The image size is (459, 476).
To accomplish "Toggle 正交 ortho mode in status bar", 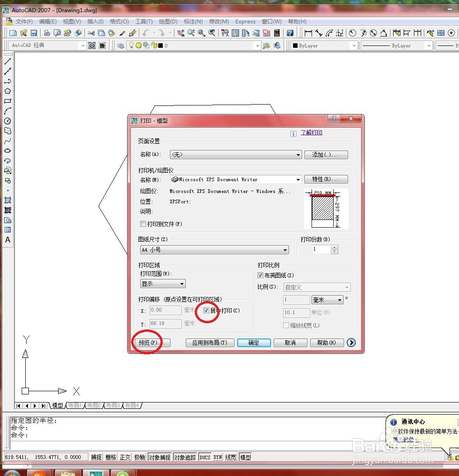I will point(125,457).
